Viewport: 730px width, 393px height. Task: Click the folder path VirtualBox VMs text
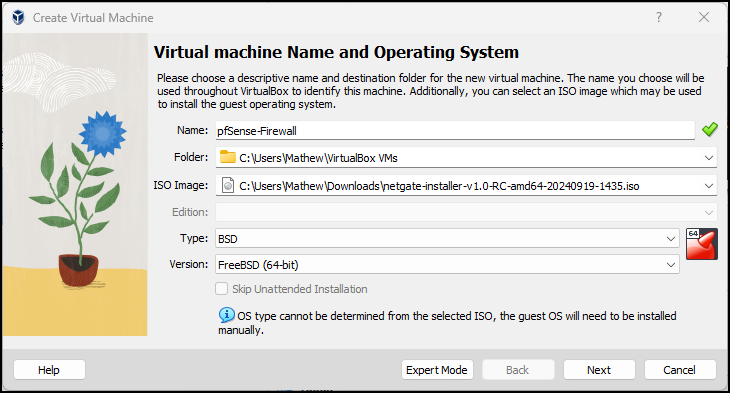[x=318, y=158]
